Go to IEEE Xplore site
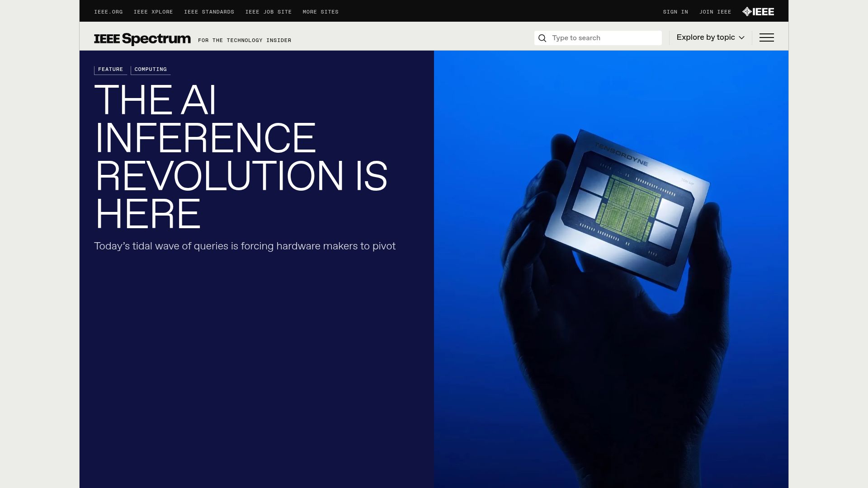Screen dimensions: 868x488 click(x=153, y=12)
